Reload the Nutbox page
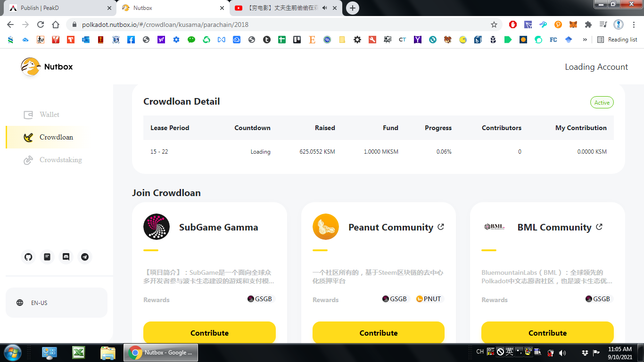Viewport: 644px width, 362px height. point(41,25)
